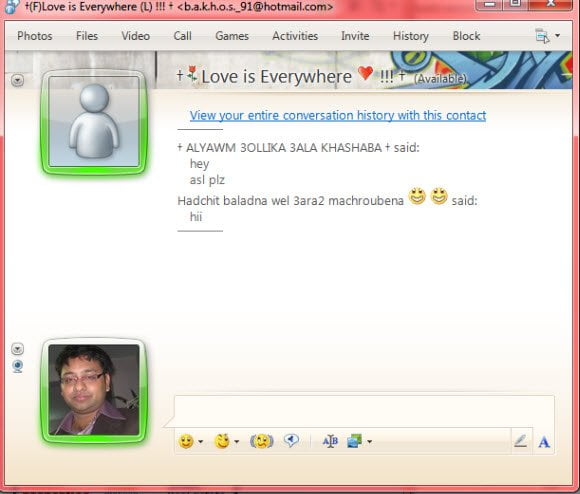580x494 pixels.
Task: Collapse the contact's display picture
Action: tap(17, 80)
